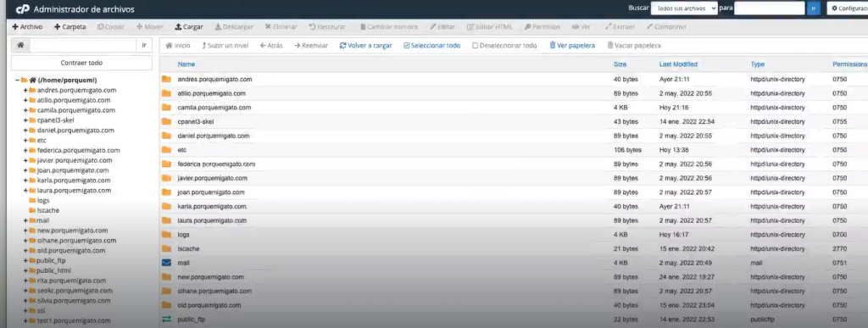
Task: Click folder icon of cpanel3-skel row
Action: pyautogui.click(x=167, y=121)
